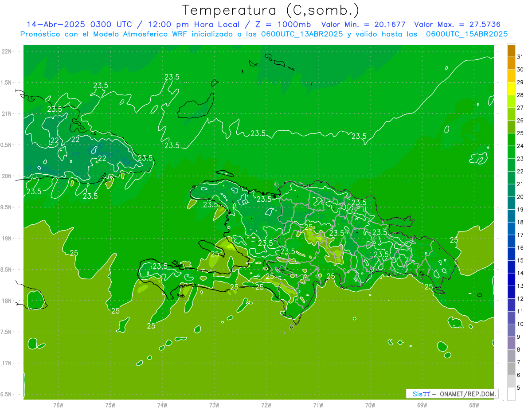Click the '20' color scale label
Screen dimensions: 532x411
point(520,197)
